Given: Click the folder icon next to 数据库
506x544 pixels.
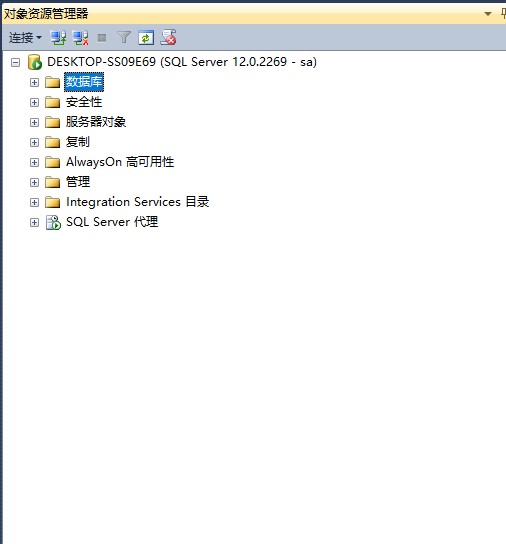Looking at the screenshot, I should tap(52, 82).
